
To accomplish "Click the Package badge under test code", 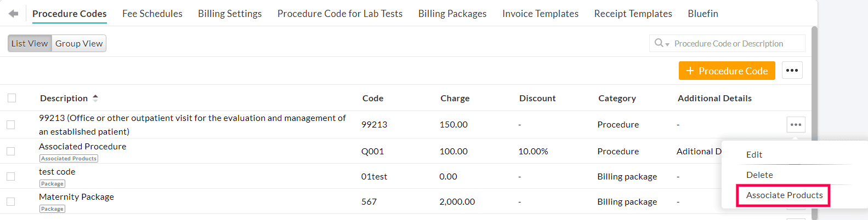I will (x=52, y=184).
